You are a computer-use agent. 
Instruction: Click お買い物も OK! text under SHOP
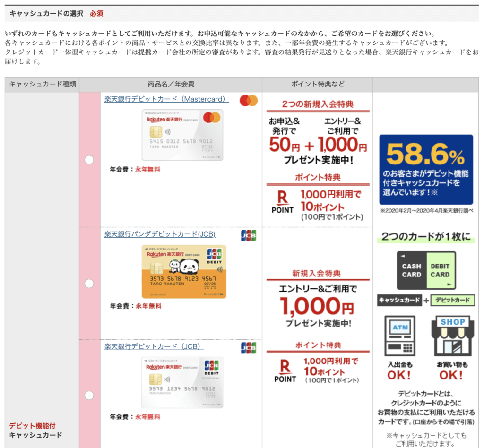click(452, 371)
